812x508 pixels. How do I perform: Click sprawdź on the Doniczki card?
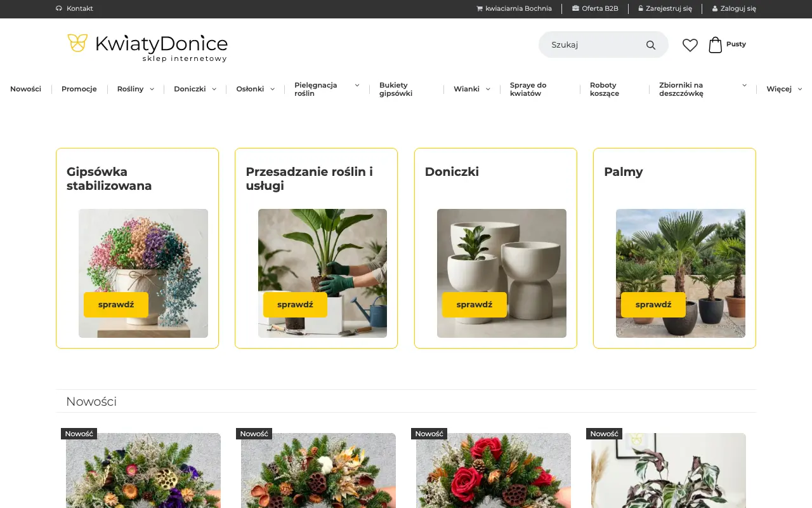[475, 305]
